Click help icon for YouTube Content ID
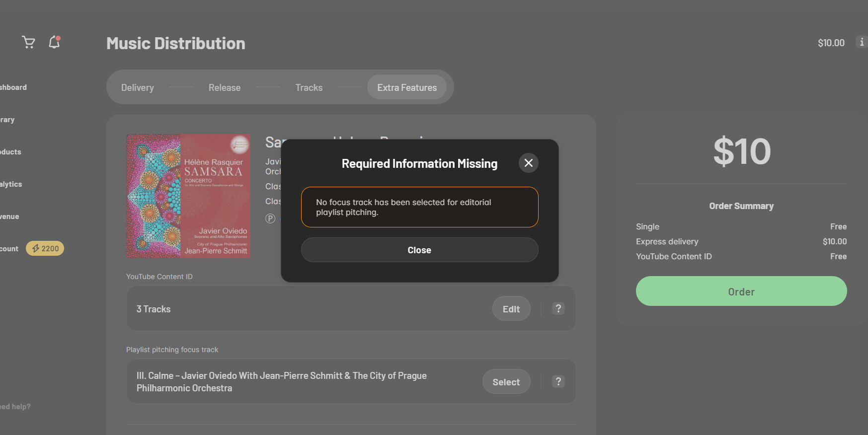This screenshot has width=868, height=435. 558,309
